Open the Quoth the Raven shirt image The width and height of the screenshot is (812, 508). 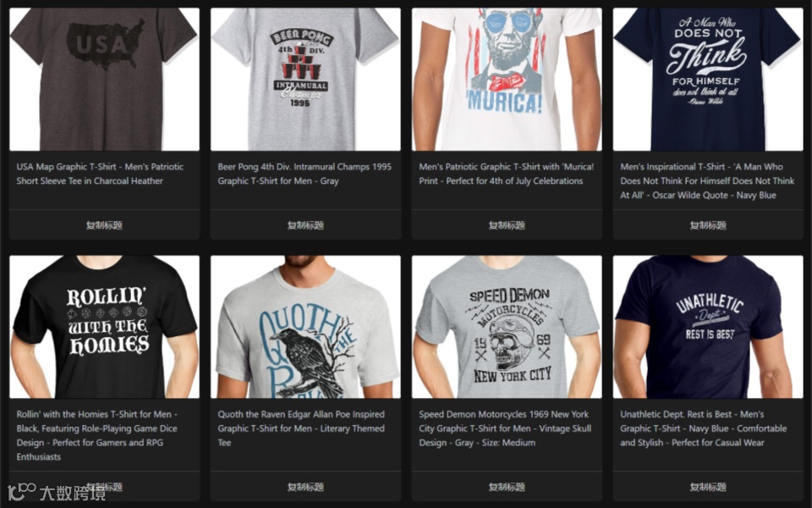pyautogui.click(x=305, y=327)
